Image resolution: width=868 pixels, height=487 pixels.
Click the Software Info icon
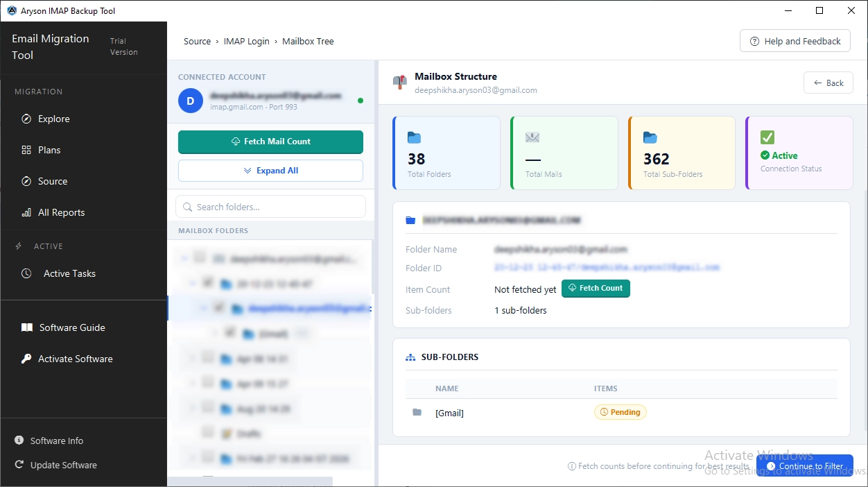pos(19,441)
